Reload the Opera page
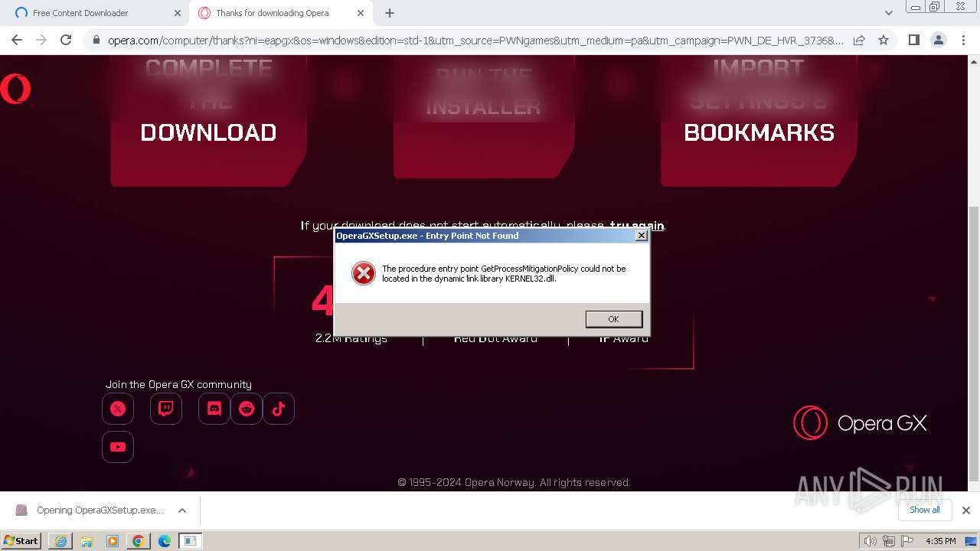 [66, 40]
